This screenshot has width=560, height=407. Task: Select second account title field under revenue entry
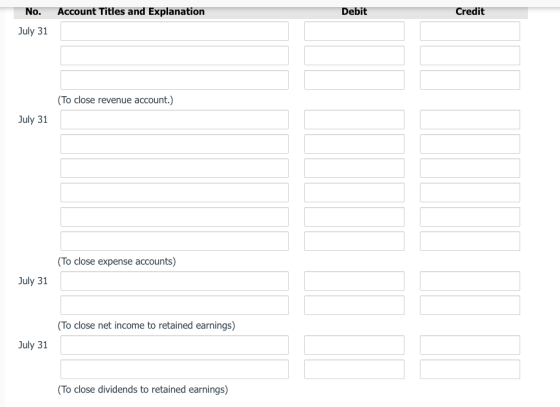[x=174, y=55]
